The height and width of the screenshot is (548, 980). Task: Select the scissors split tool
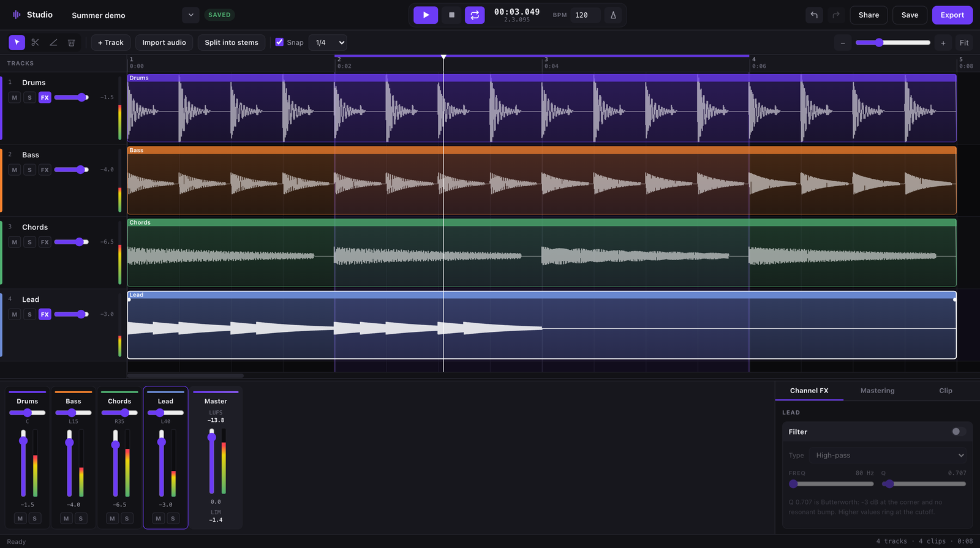(35, 42)
